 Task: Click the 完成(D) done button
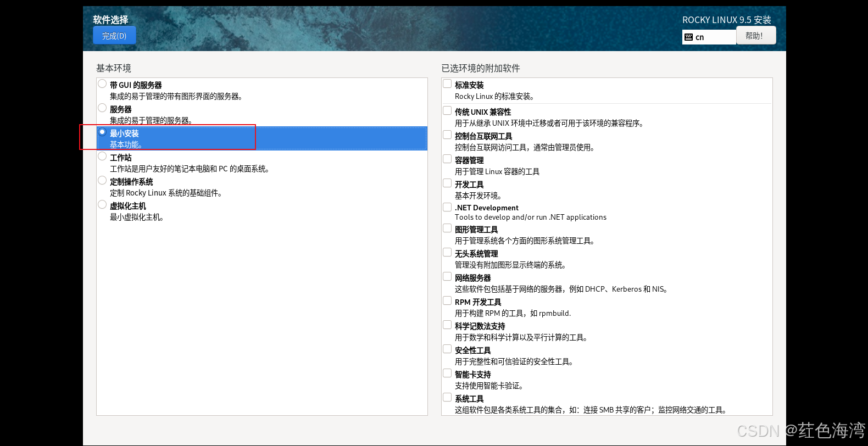pos(114,36)
